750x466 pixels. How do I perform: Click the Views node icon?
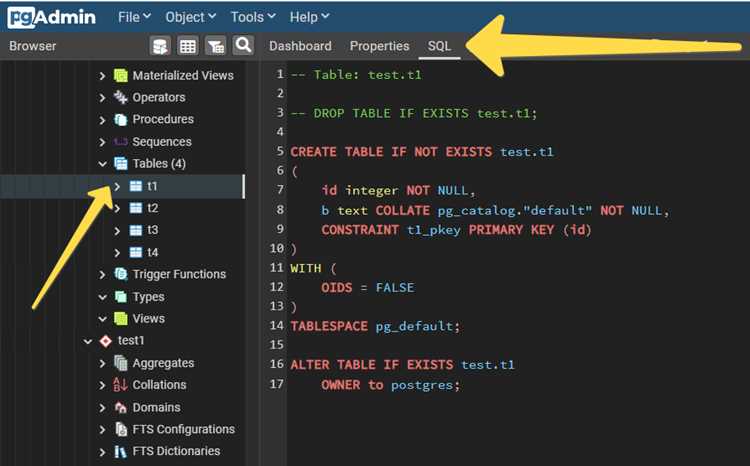121,319
